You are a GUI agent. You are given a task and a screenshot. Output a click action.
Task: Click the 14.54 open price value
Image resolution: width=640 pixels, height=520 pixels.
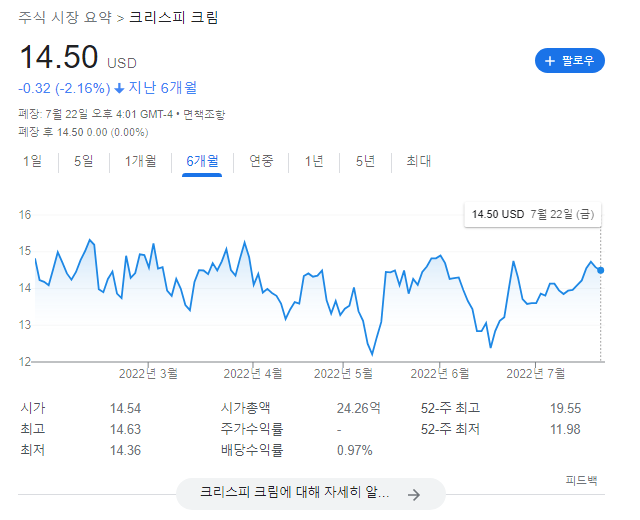[x=125, y=409]
